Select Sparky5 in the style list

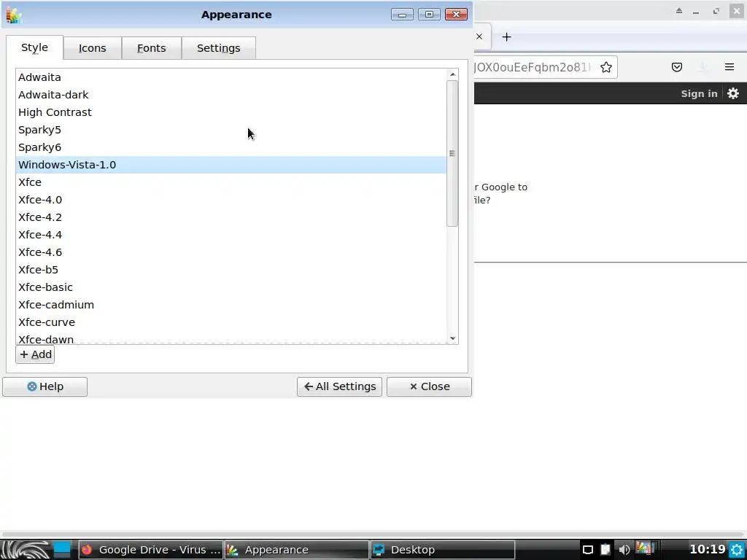click(231, 130)
